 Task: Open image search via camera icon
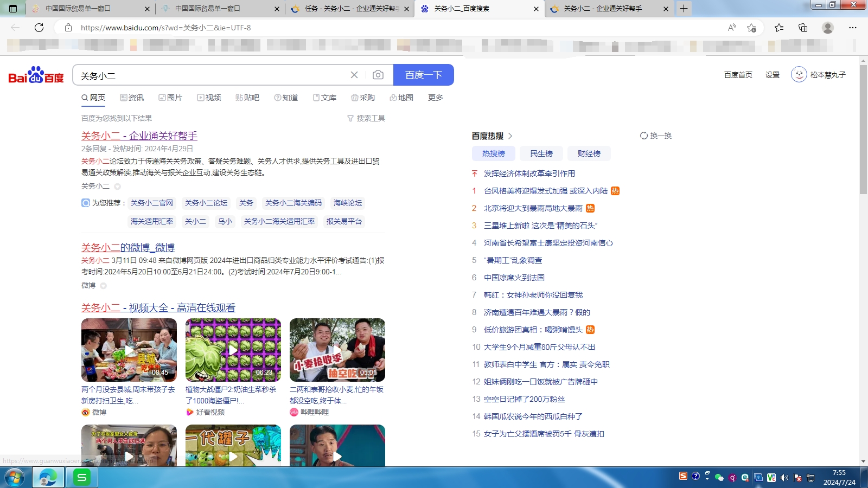point(378,75)
